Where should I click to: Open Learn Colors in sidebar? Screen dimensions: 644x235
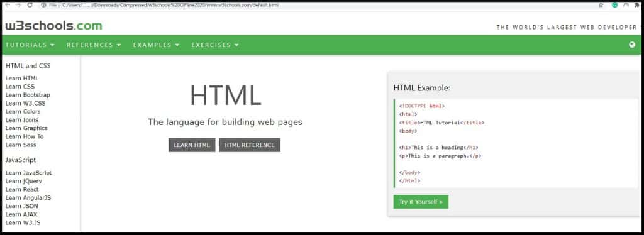[x=23, y=111]
